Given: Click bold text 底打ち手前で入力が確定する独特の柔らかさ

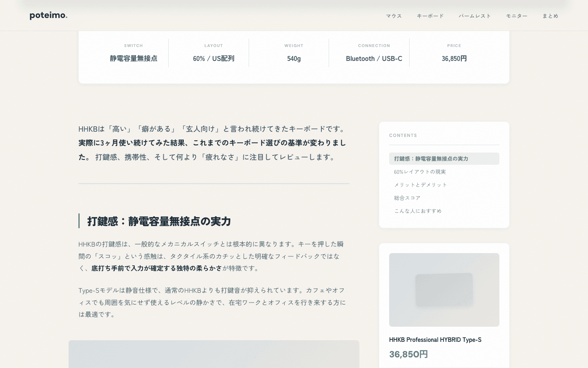Looking at the screenshot, I should click(x=157, y=268).
